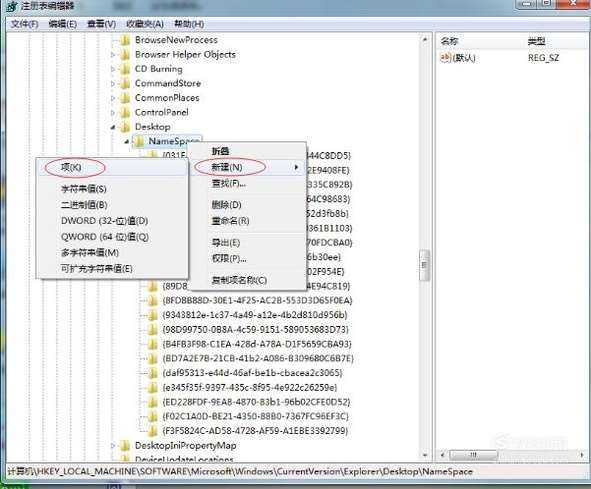The height and width of the screenshot is (489, 591).
Task: Click the folder icon beside {F3F5824C-AD58-4728-AF59-A1EBE3392799}
Action: point(153,431)
